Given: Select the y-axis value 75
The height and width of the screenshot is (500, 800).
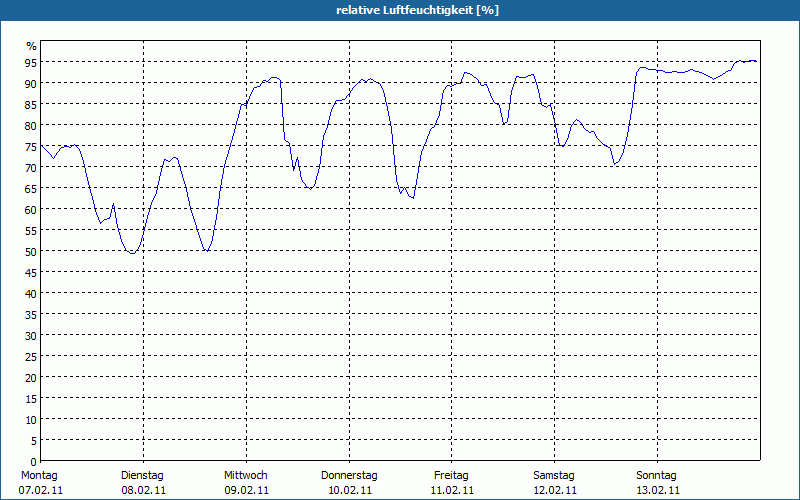Looking at the screenshot, I should click(31, 146).
